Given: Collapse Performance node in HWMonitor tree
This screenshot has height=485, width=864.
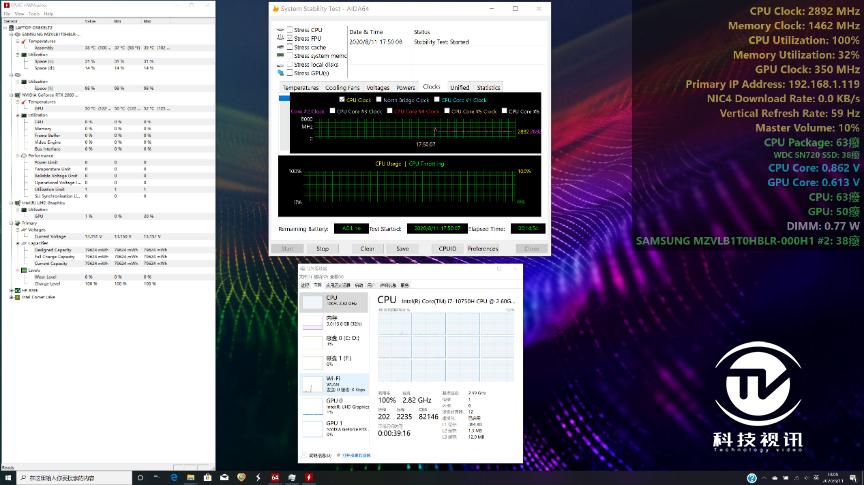Looking at the screenshot, I should click(18, 156).
